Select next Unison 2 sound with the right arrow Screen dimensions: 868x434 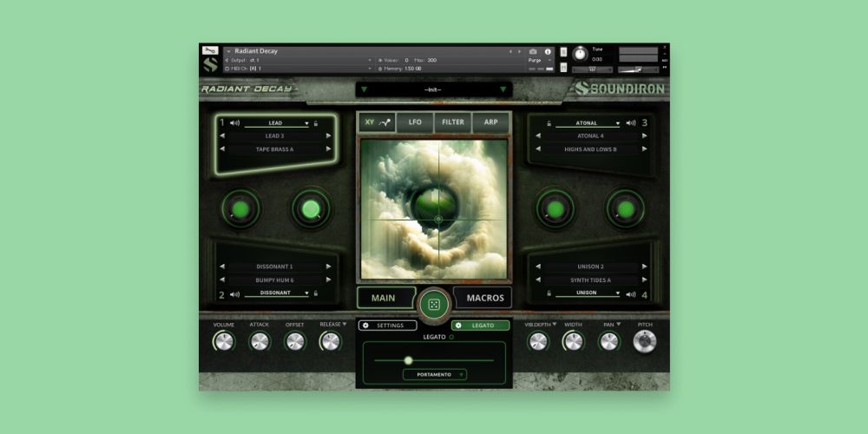click(x=644, y=266)
